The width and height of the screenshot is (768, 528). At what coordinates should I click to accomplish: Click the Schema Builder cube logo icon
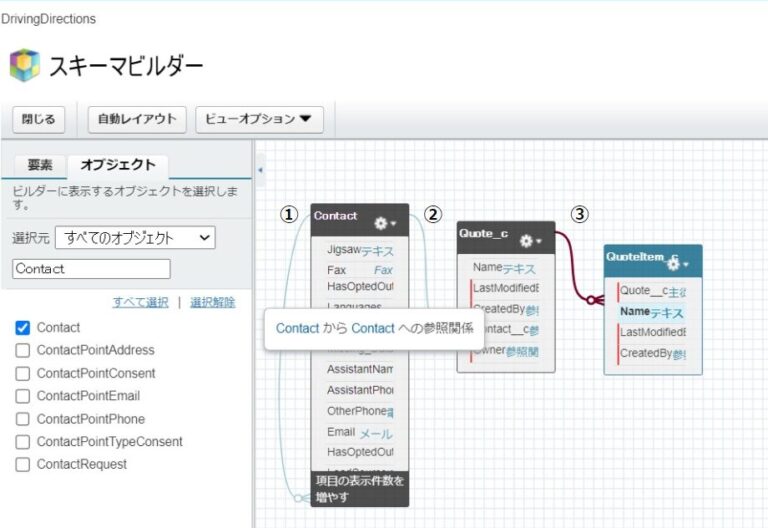coord(25,66)
